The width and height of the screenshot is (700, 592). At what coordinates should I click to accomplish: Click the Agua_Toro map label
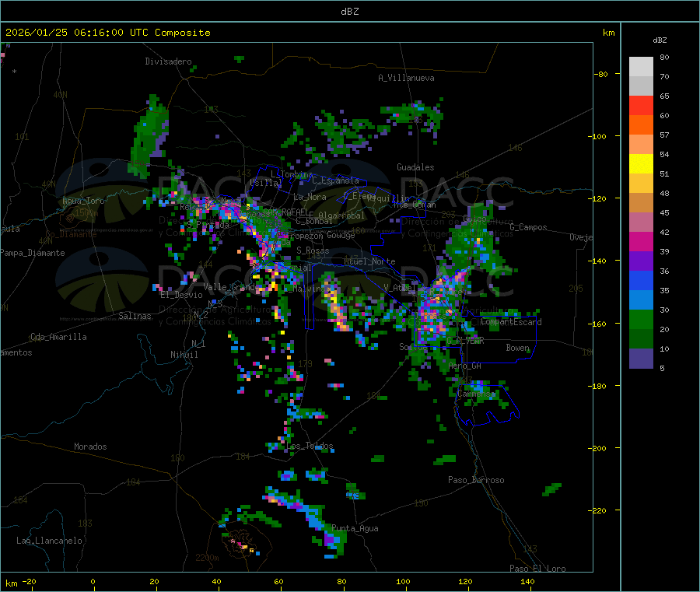pyautogui.click(x=83, y=201)
